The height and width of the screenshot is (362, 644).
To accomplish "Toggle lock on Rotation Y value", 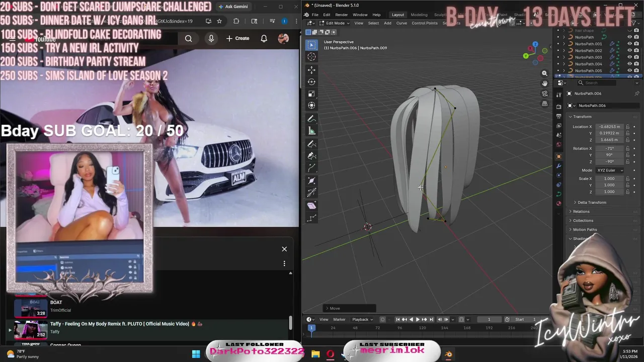I will (628, 155).
